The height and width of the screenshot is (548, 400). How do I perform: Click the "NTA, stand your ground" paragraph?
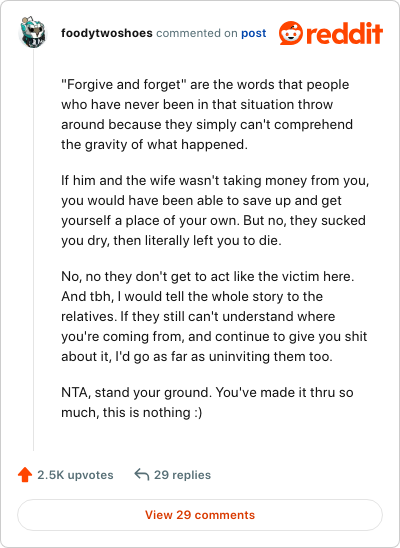pyautogui.click(x=207, y=402)
